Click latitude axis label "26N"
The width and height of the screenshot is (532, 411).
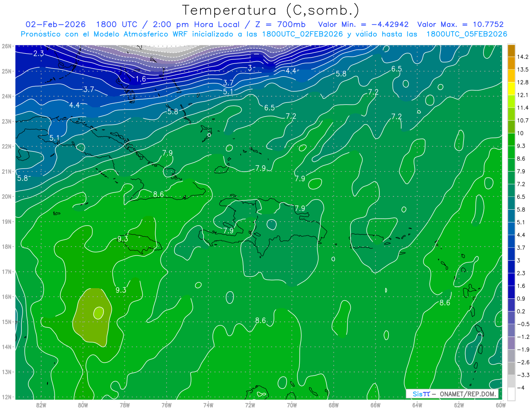coord(6,46)
